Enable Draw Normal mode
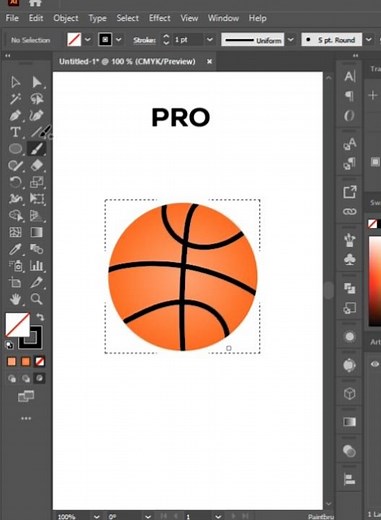 click(x=12, y=378)
